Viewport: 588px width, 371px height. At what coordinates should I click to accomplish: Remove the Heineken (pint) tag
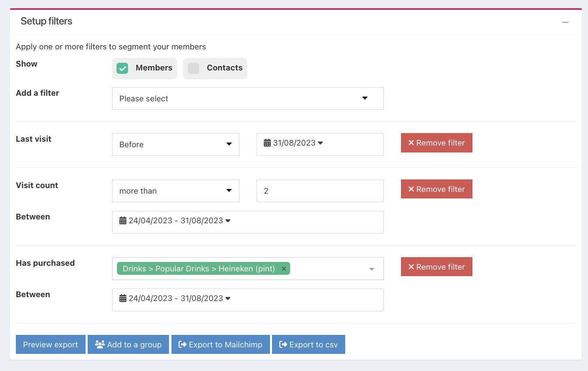pyautogui.click(x=284, y=269)
